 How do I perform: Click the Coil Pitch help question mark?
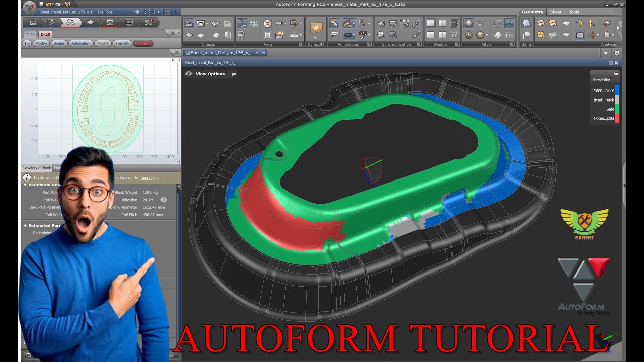[x=164, y=200]
